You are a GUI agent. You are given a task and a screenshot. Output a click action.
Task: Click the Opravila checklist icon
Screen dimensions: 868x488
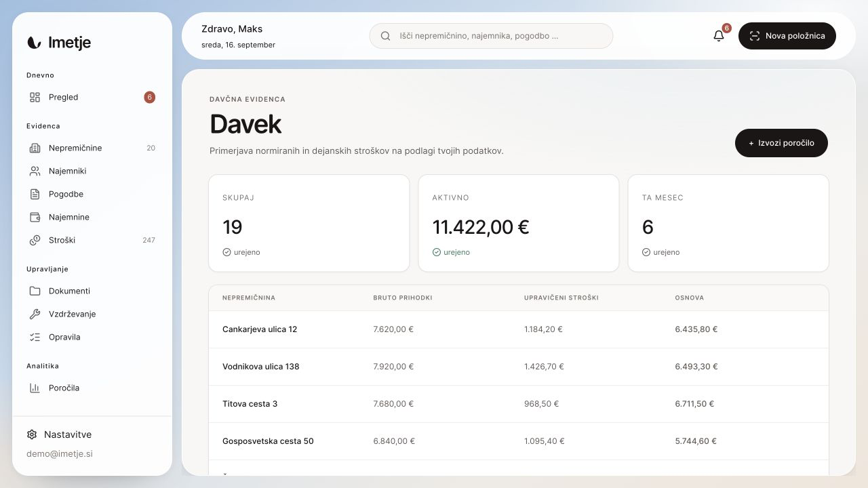click(x=35, y=337)
